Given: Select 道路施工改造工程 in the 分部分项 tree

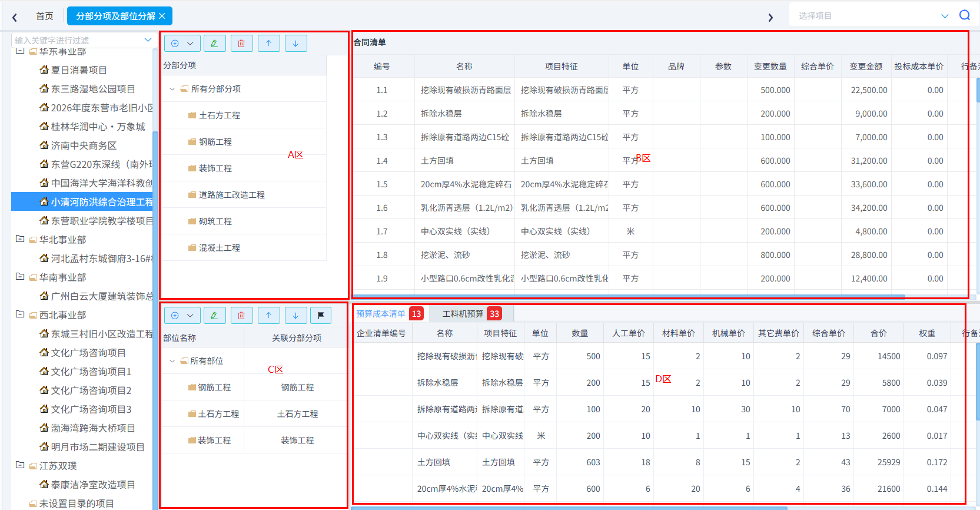Looking at the screenshot, I should click(x=232, y=195).
